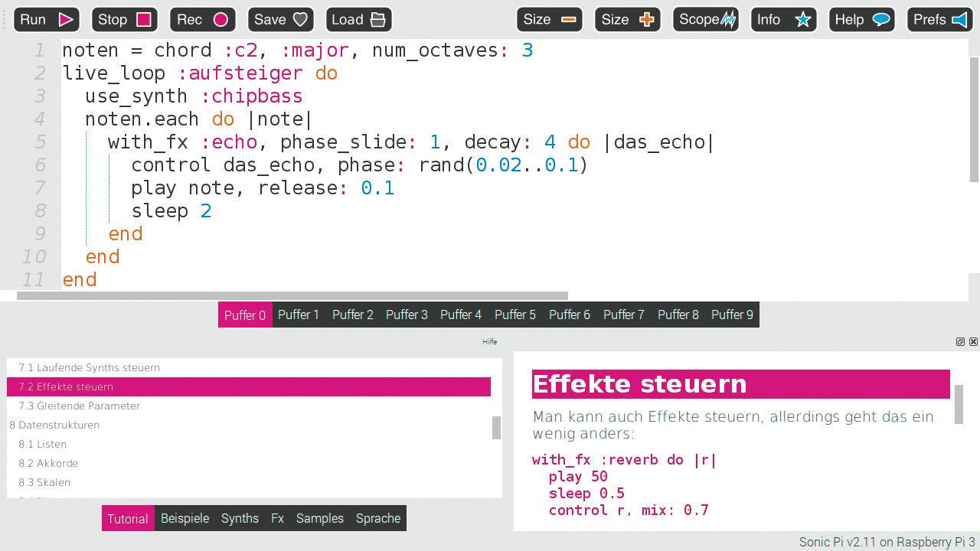Decrease text size with Size minus
The width and height of the screenshot is (980, 551).
click(549, 20)
